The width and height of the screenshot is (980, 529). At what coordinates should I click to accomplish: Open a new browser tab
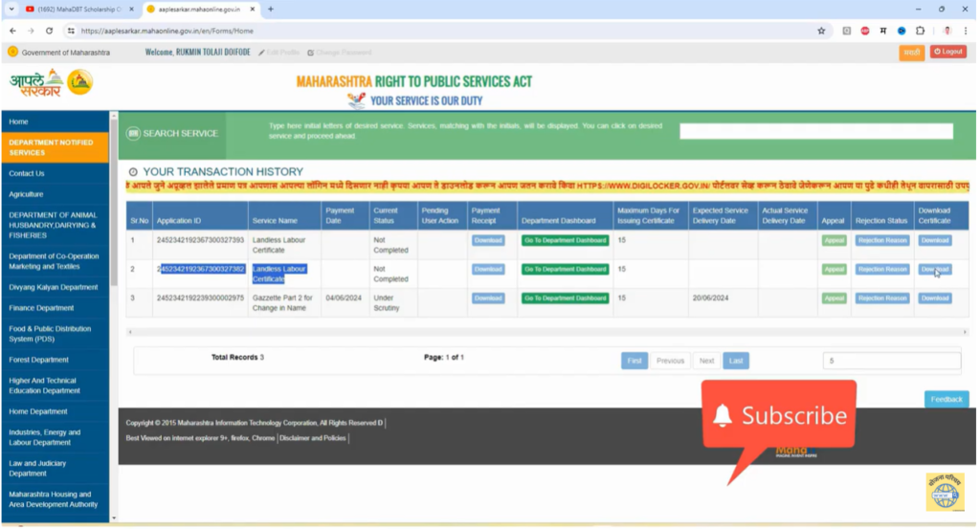click(x=271, y=9)
